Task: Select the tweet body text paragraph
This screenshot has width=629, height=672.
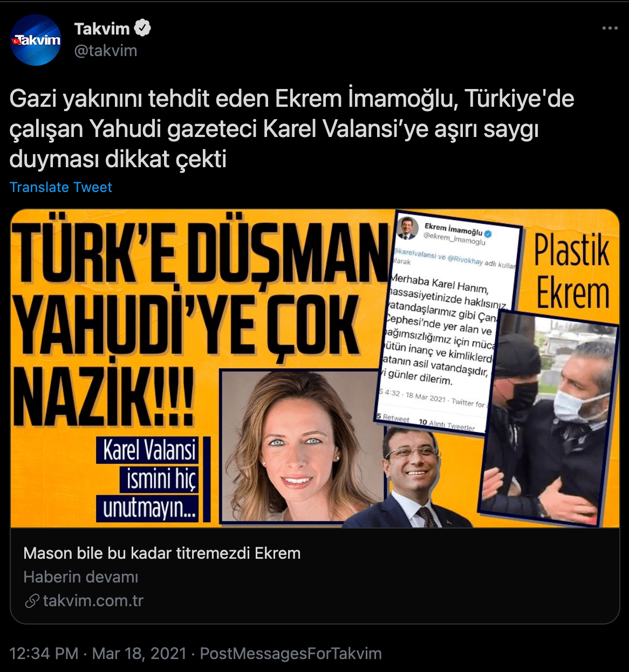Action: [x=292, y=129]
